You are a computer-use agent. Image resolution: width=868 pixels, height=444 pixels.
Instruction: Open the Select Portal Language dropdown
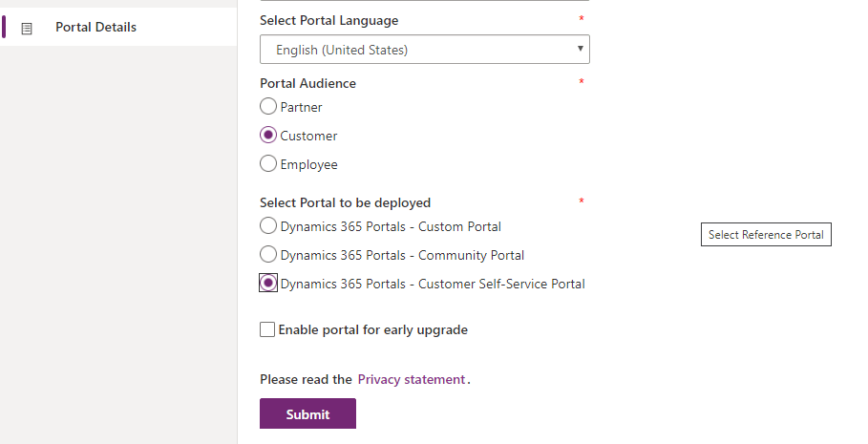click(x=424, y=50)
